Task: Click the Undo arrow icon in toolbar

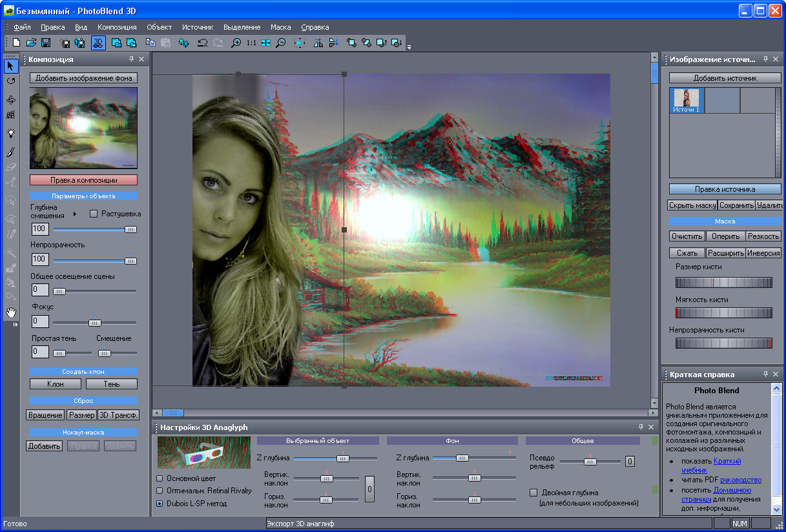Action: (x=202, y=43)
